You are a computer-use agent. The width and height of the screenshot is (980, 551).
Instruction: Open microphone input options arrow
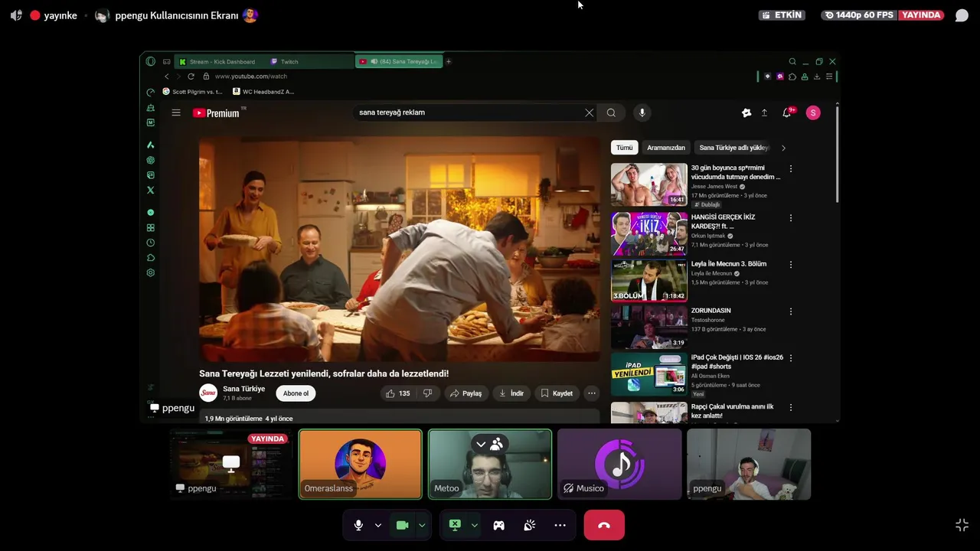(x=377, y=525)
